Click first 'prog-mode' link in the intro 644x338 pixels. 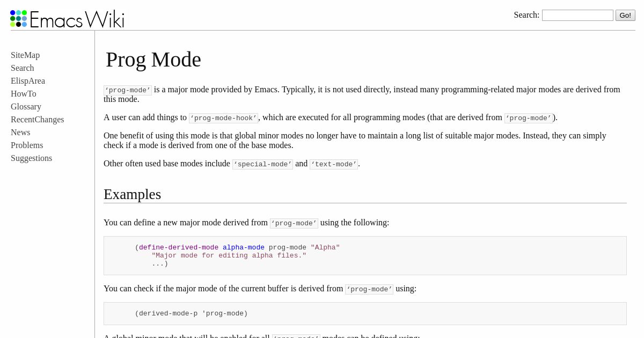click(x=128, y=90)
